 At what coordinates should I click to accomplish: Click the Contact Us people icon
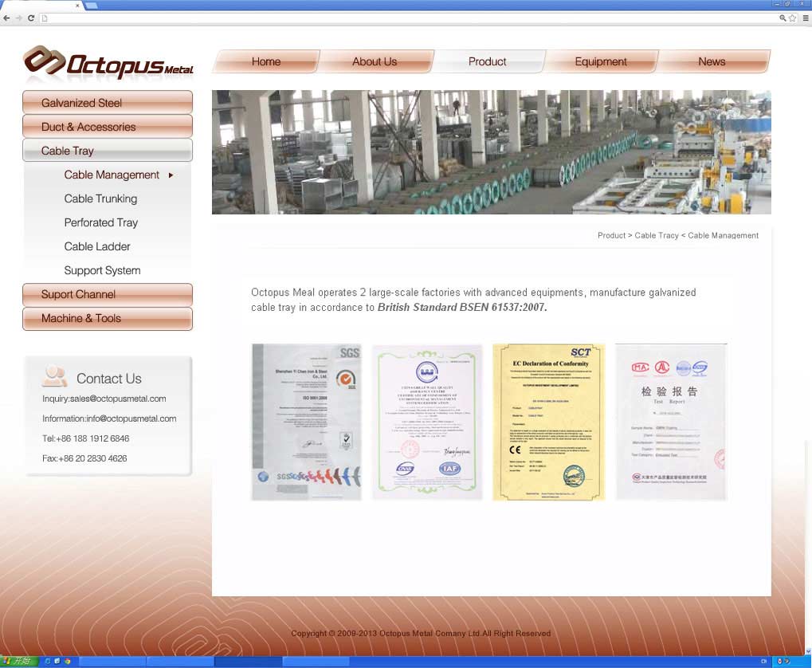tap(55, 376)
